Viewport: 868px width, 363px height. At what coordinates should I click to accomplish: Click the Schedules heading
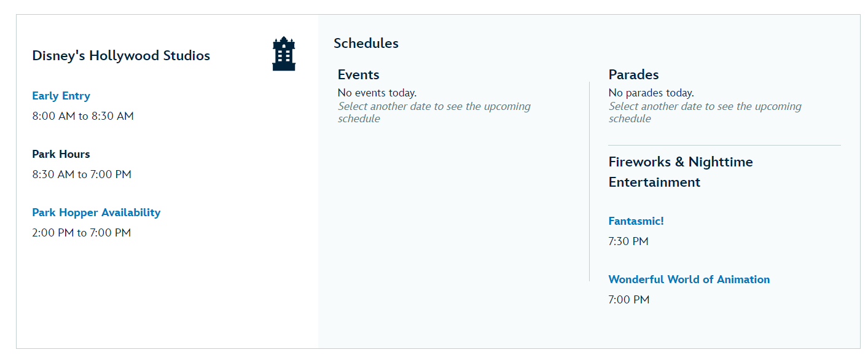pyautogui.click(x=366, y=44)
